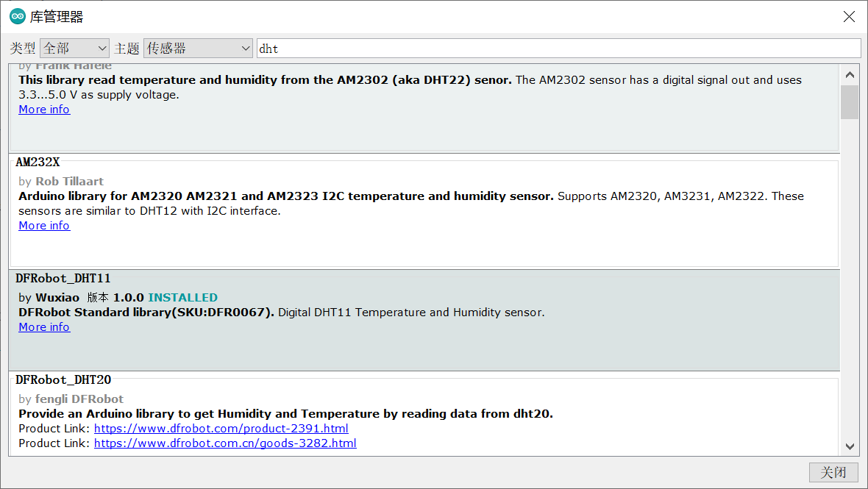868x489 pixels.
Task: Open dfrobot.com.cn goods-3282 link
Action: pos(225,443)
